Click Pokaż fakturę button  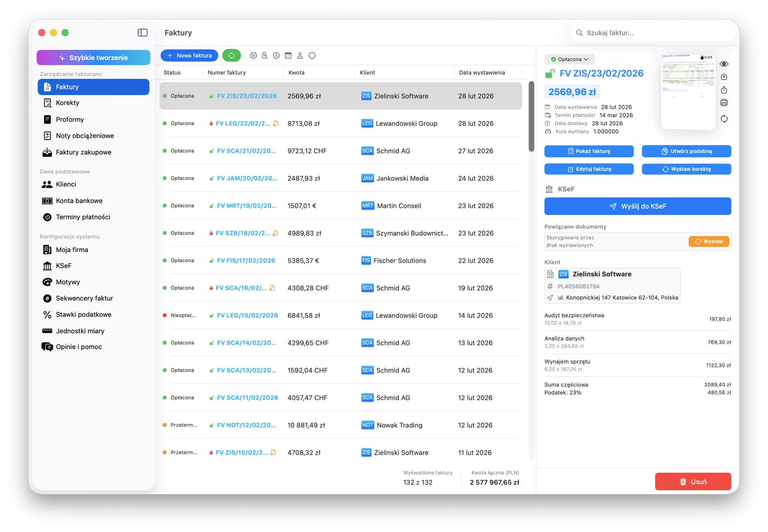pyautogui.click(x=588, y=151)
